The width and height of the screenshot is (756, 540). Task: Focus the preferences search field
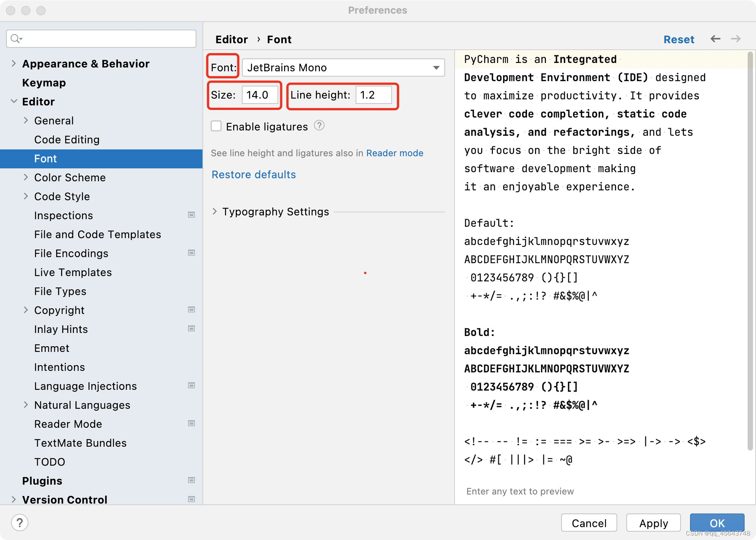[101, 39]
